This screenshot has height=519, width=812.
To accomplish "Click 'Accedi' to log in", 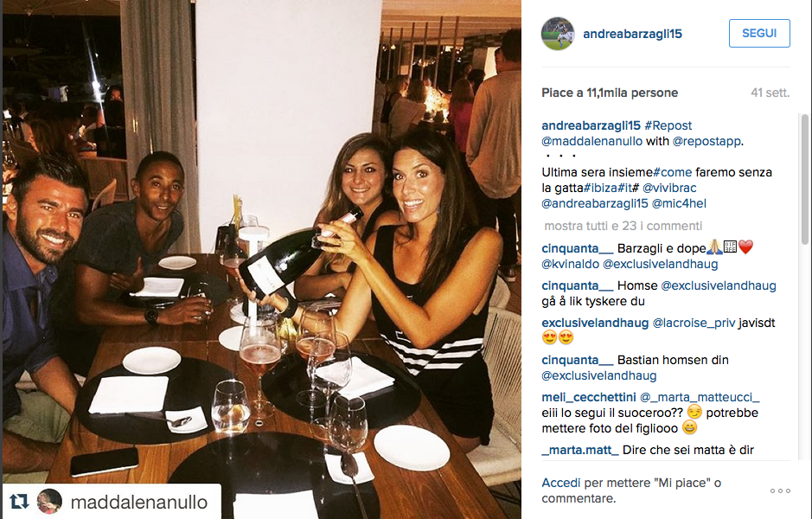I will click(x=561, y=483).
